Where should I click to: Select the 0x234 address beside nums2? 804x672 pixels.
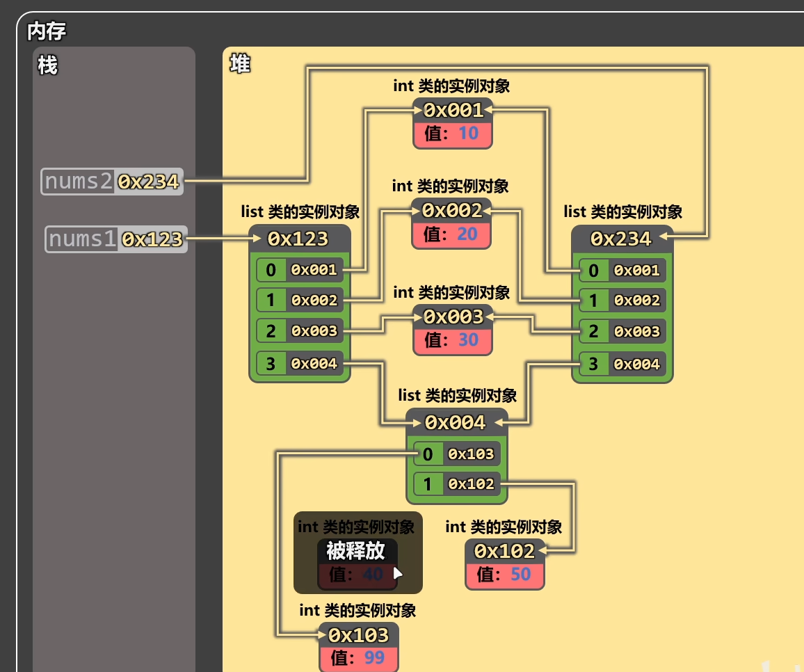(x=148, y=182)
